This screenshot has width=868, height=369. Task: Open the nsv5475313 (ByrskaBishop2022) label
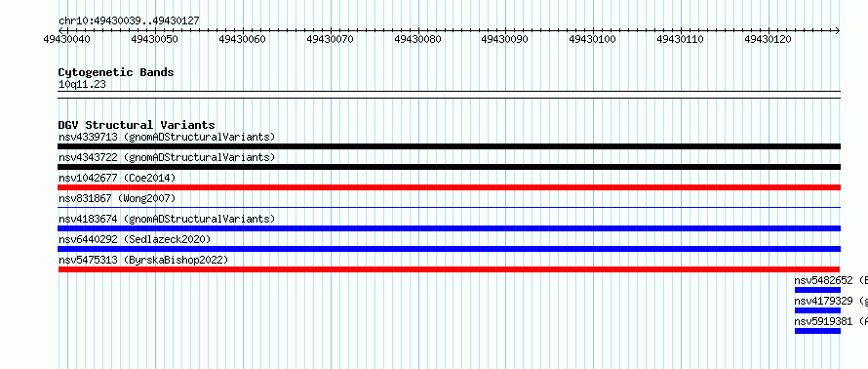tap(143, 260)
